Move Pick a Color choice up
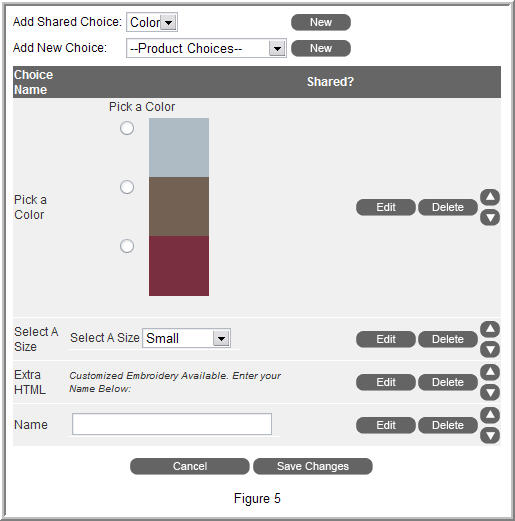 pyautogui.click(x=490, y=197)
